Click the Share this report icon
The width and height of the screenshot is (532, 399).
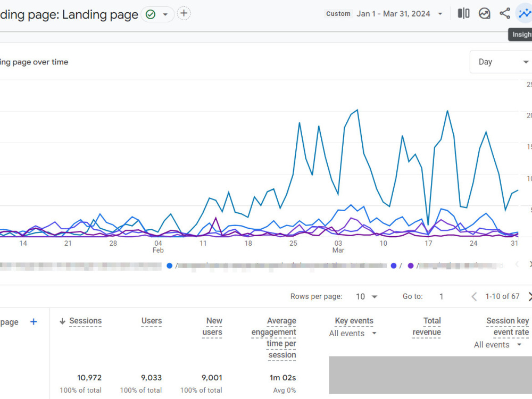pos(505,14)
